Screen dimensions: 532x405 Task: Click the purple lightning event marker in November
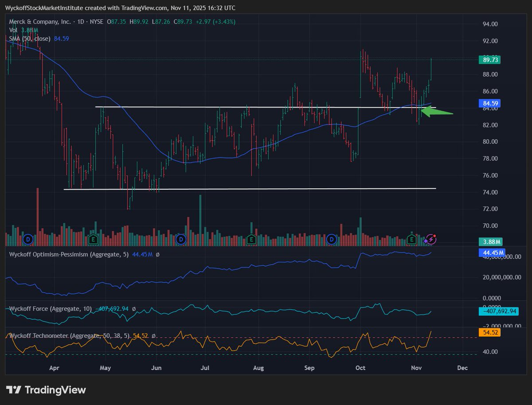(431, 240)
